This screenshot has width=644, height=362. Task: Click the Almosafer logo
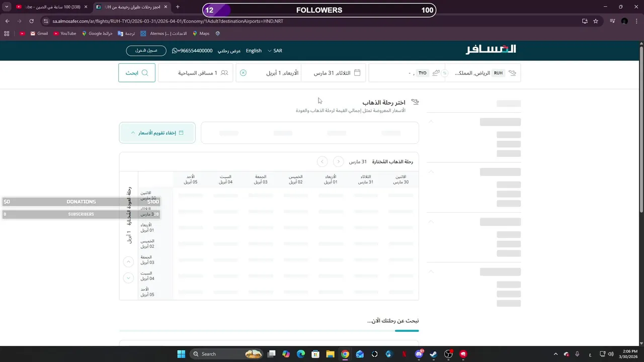tap(491, 49)
